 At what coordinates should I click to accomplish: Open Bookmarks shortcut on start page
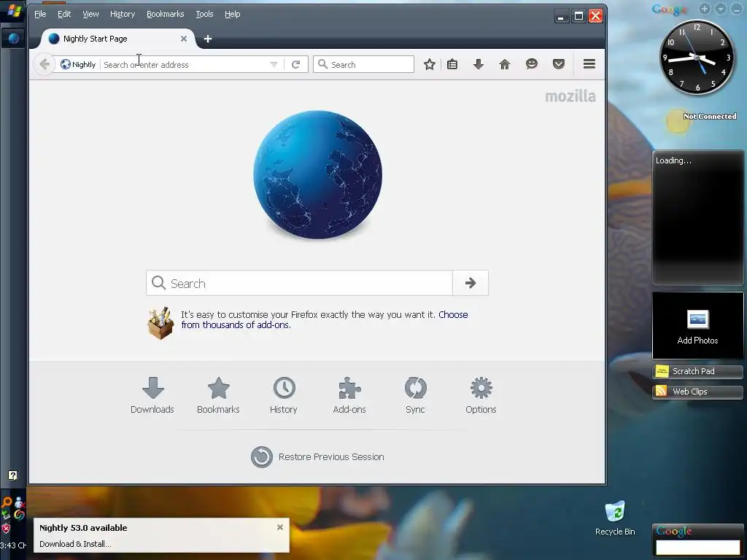point(218,395)
